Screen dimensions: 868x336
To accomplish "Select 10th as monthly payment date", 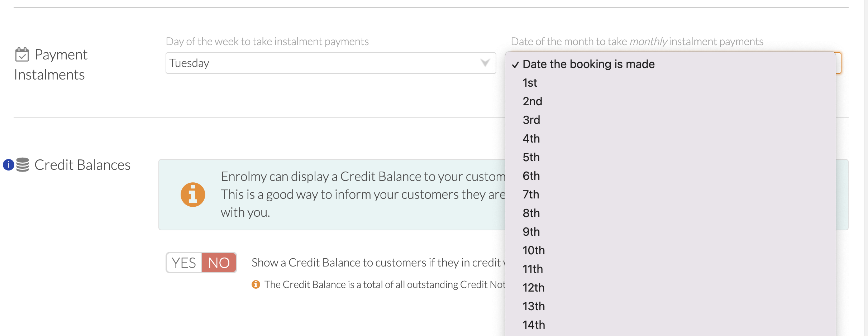I will tap(670, 250).
